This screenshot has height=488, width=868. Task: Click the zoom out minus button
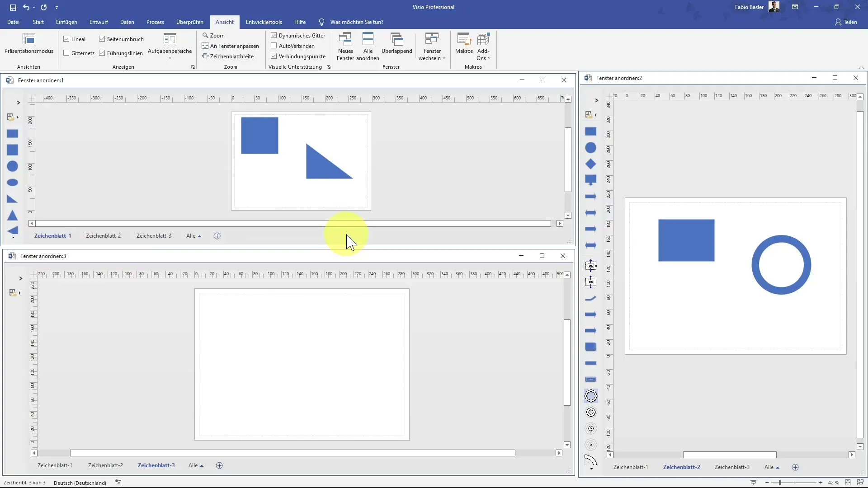(767, 483)
